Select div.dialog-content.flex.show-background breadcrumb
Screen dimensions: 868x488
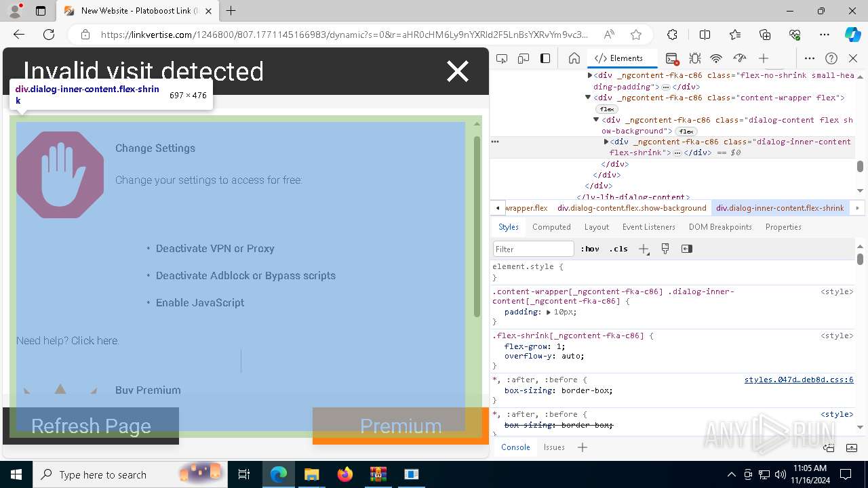pos(632,208)
